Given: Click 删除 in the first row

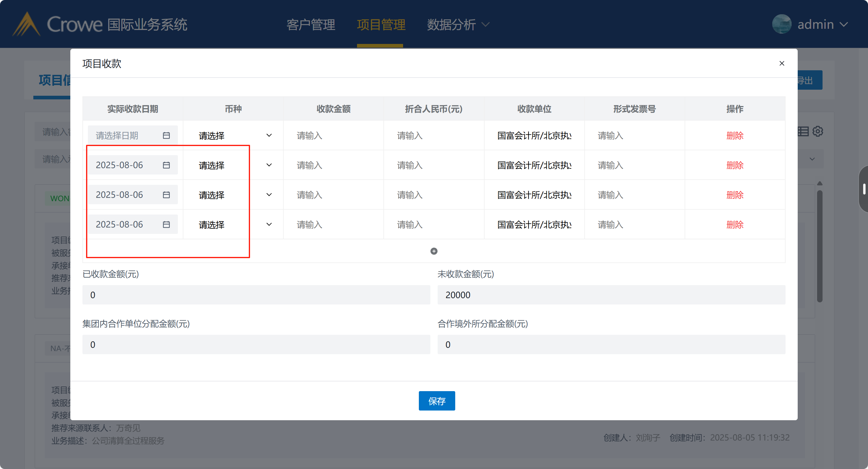Looking at the screenshot, I should (735, 135).
